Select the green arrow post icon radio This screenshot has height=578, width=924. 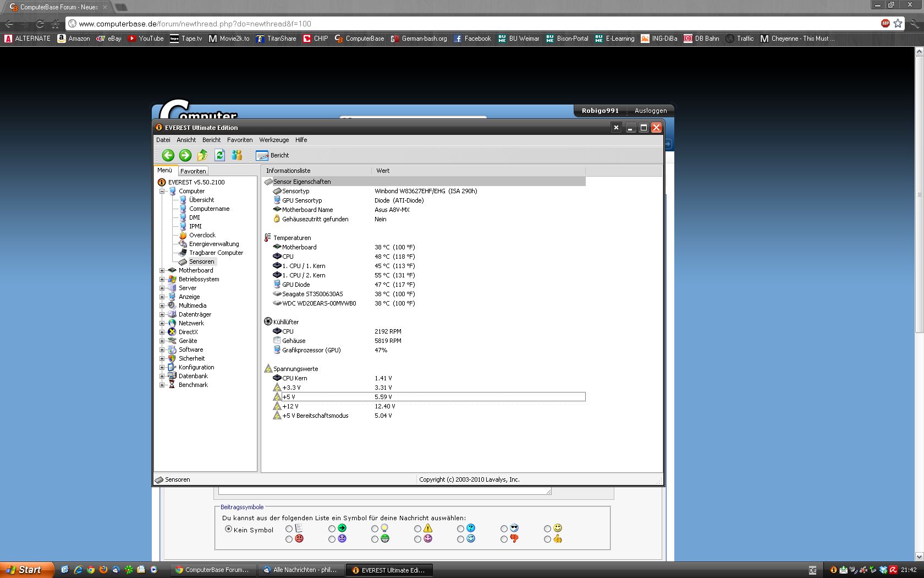[x=332, y=528]
